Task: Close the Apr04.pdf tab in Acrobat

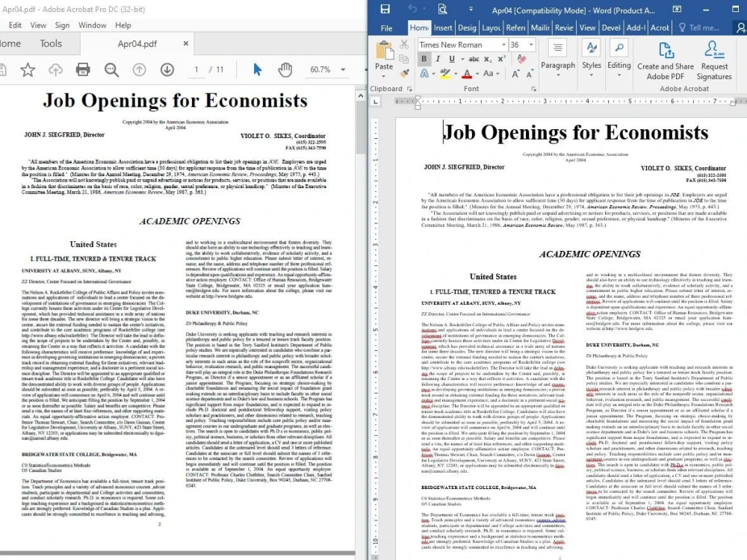Action: tap(186, 43)
